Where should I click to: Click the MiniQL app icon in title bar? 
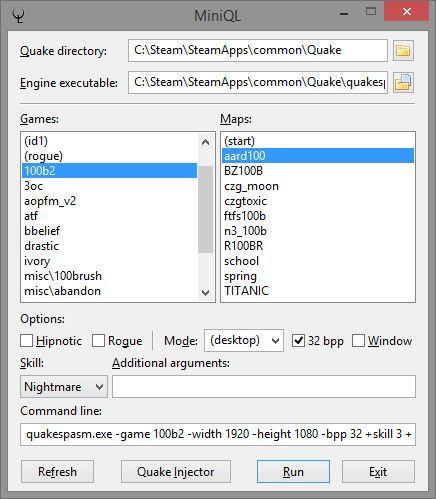point(19,16)
